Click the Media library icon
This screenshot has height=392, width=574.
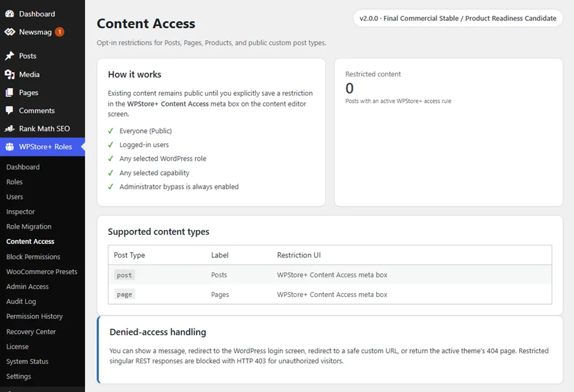(x=10, y=75)
